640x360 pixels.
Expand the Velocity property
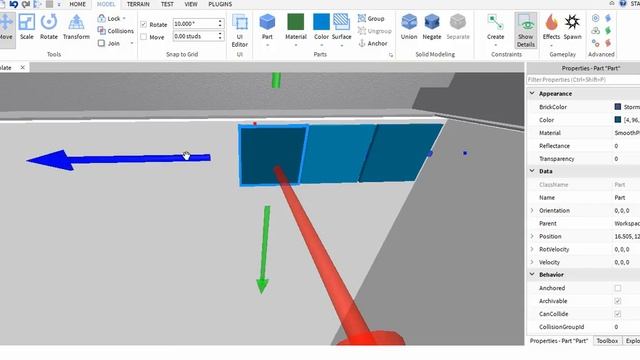coord(532,262)
